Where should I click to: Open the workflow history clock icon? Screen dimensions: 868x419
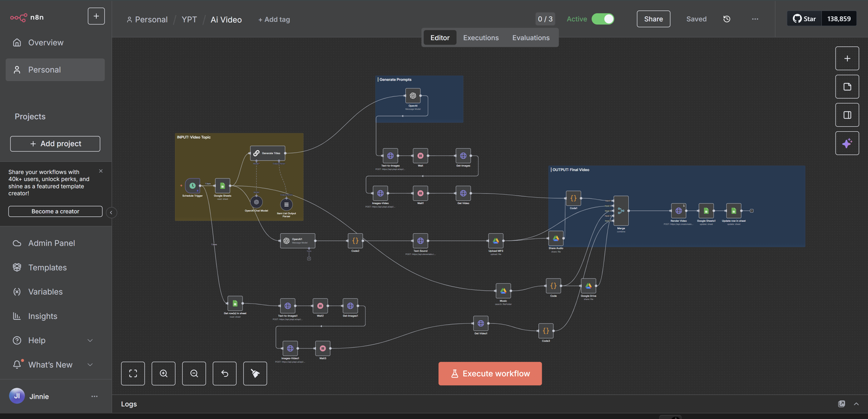pyautogui.click(x=726, y=19)
